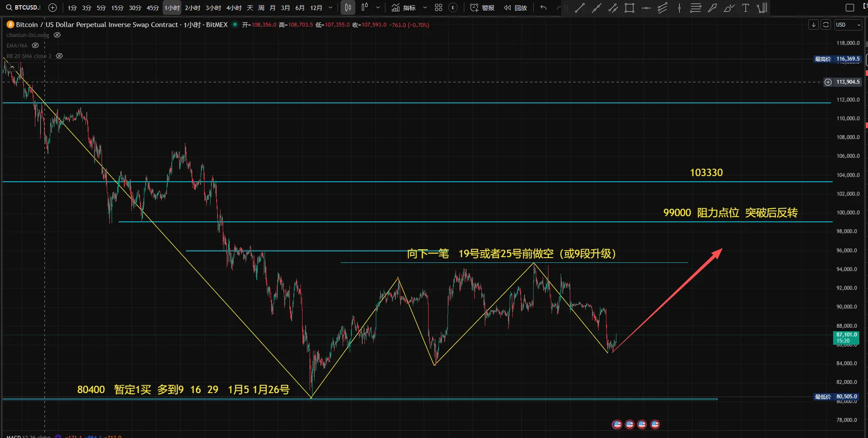Grab the drawing toolbar drag handle
868x438 pixels.
[566, 8]
